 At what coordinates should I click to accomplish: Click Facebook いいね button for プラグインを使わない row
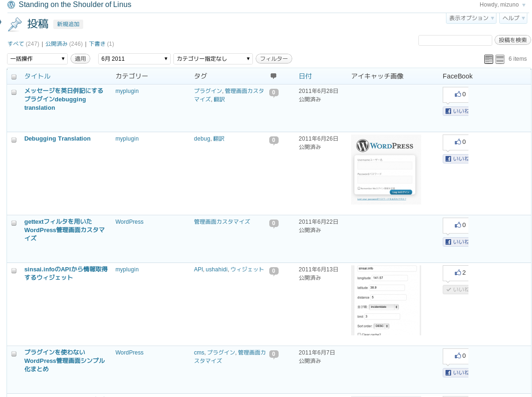point(456,373)
